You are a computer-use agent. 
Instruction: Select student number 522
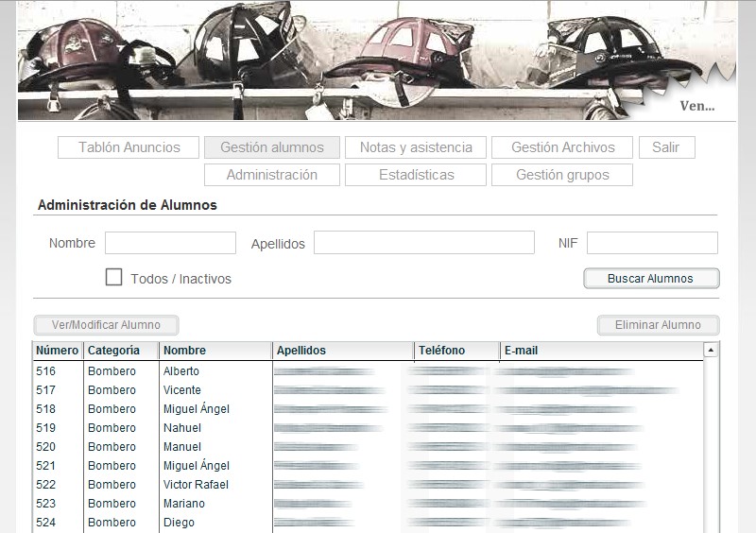45,484
